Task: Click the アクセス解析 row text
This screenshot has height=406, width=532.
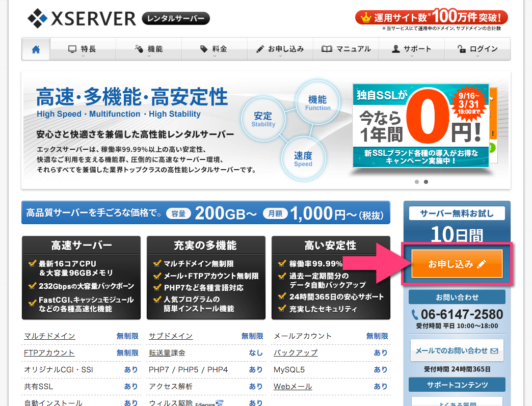Action: [x=171, y=386]
